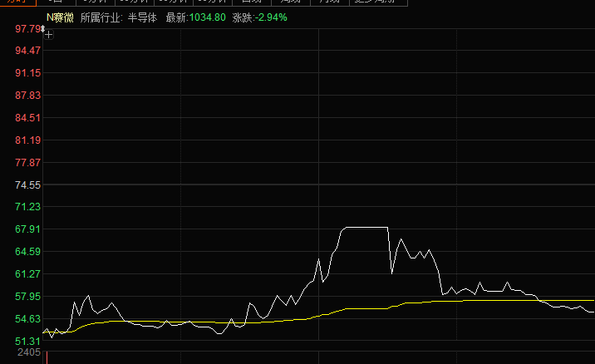Click the 84.51 red axis label
Viewport: 595px width, 364px height.
click(x=28, y=118)
